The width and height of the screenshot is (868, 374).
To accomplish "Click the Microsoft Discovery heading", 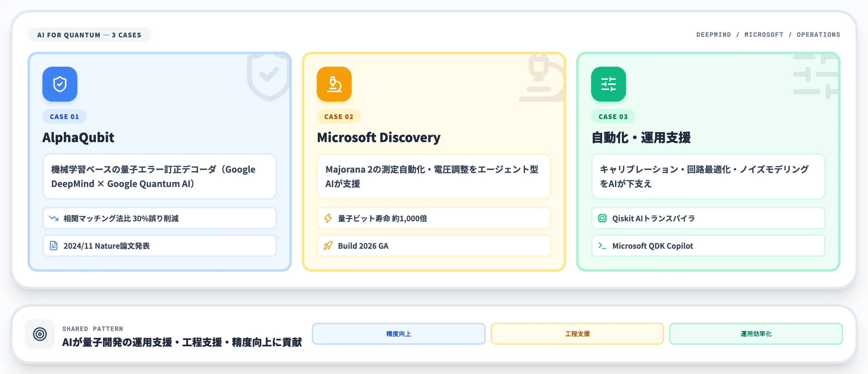I will coord(379,137).
